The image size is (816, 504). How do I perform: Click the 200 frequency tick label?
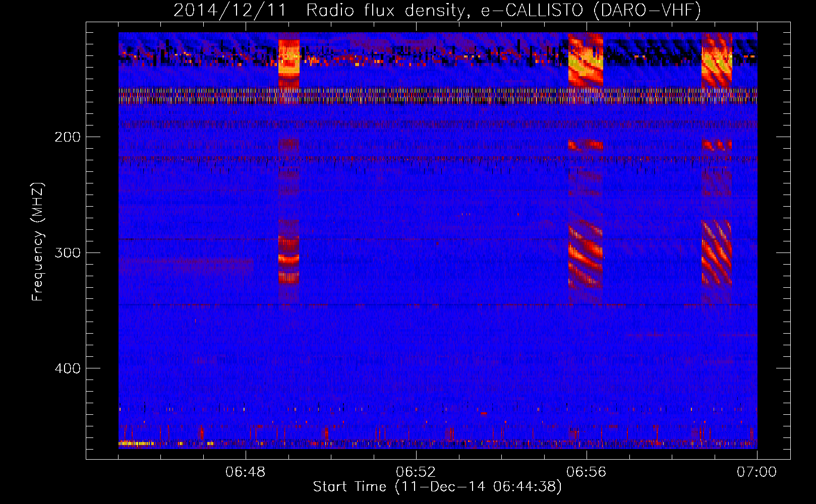coord(68,137)
